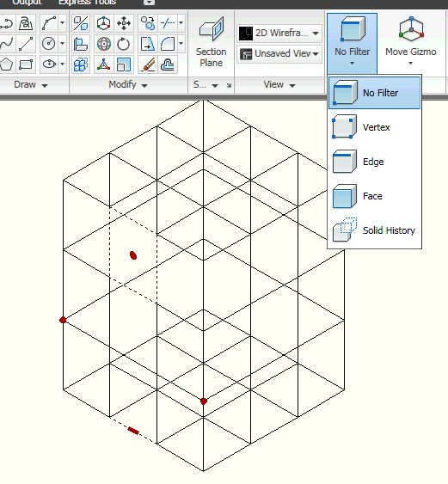Click the arrow under Move Gizmo

(x=411, y=64)
